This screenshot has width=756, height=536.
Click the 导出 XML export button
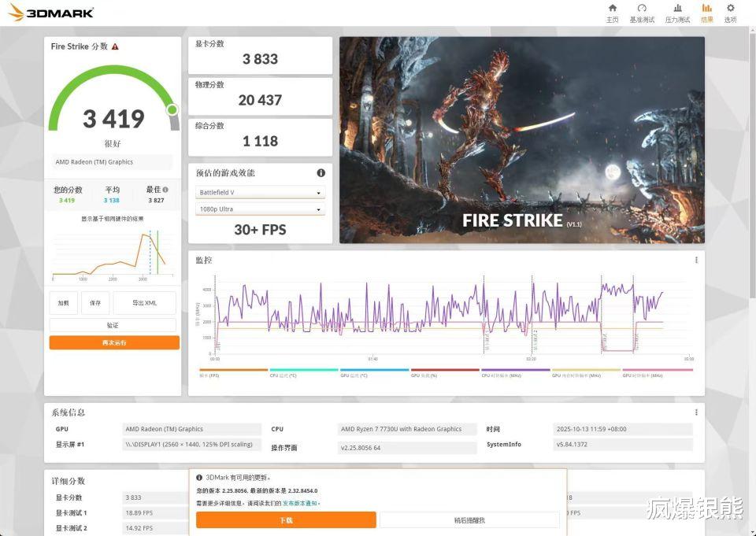tap(145, 303)
